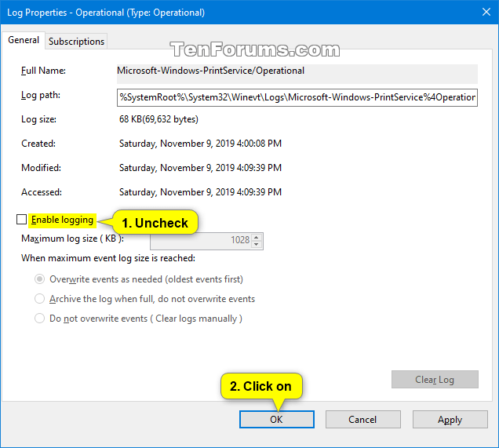Click inside the Log path text box
This screenshot has height=448, width=499.
click(297, 97)
